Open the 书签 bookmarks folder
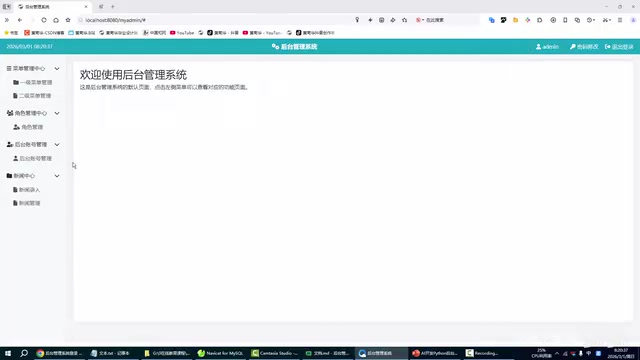The width and height of the screenshot is (640, 360). (11, 33)
